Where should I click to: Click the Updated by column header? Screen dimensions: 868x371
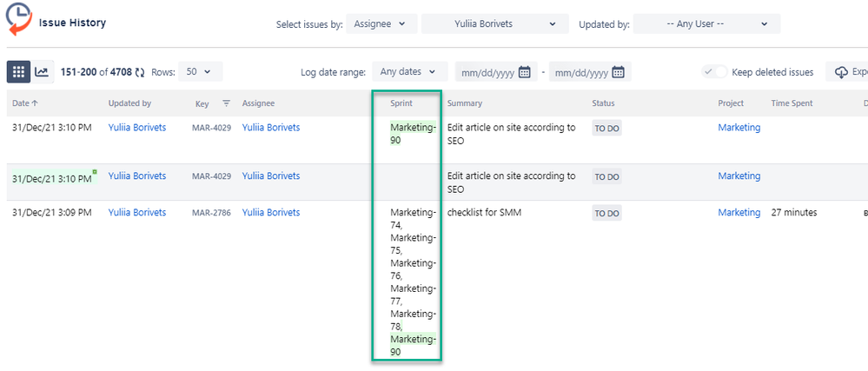129,103
